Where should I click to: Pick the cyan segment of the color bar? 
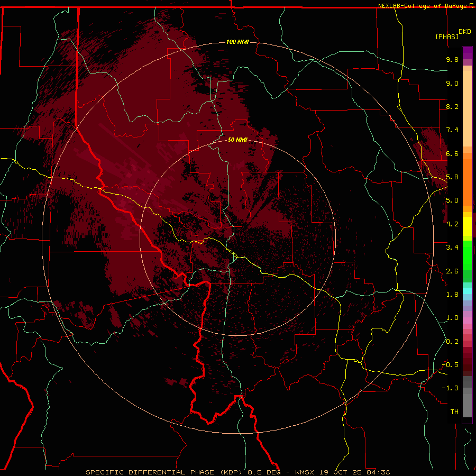pyautogui.click(x=467, y=291)
